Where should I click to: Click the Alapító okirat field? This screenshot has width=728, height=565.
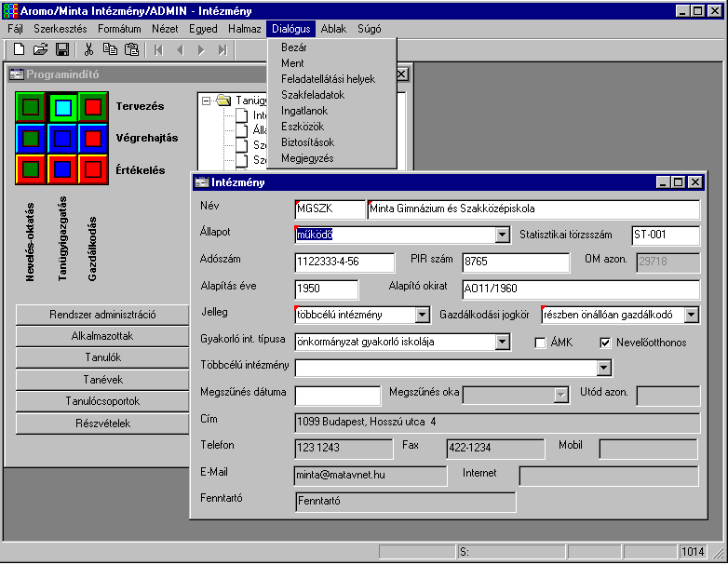581,289
